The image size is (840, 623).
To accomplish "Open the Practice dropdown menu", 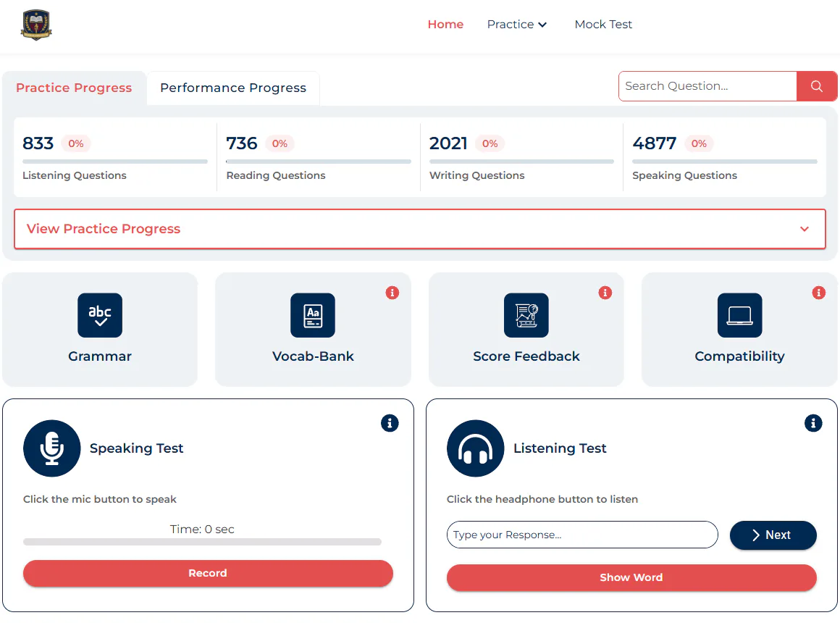I will pos(516,24).
